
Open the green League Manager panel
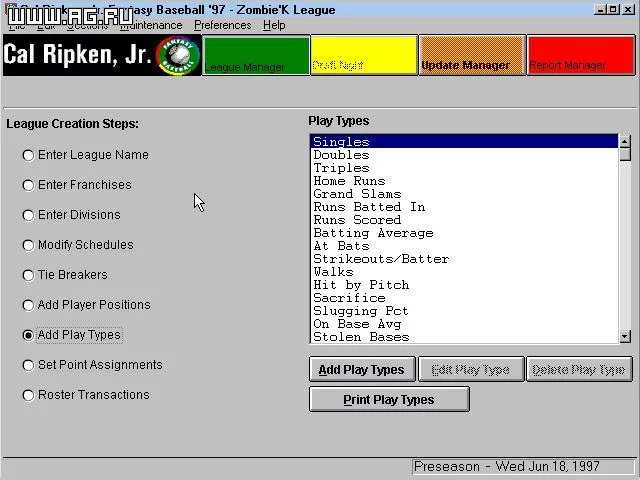(x=256, y=55)
